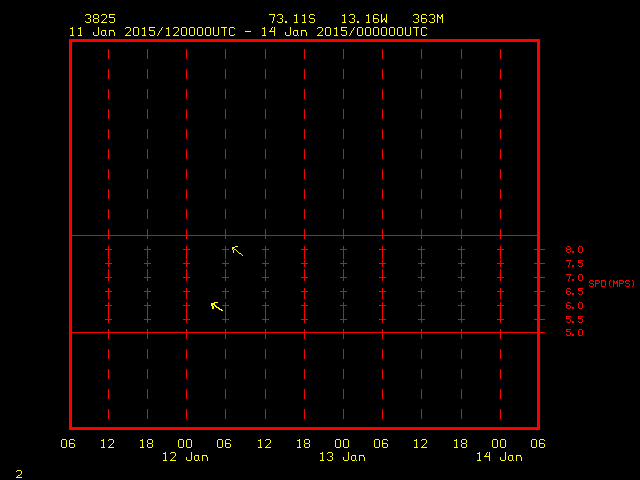
Task: Select the '6.5' speed scale label
Action: click(x=574, y=292)
